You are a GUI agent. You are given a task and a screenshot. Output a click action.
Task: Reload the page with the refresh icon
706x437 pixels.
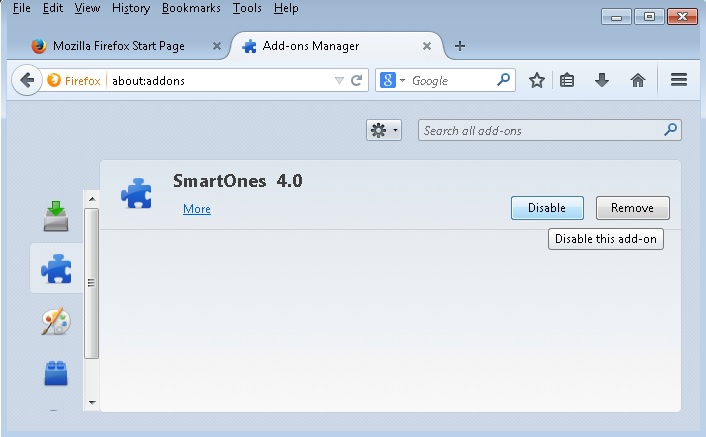tap(357, 81)
